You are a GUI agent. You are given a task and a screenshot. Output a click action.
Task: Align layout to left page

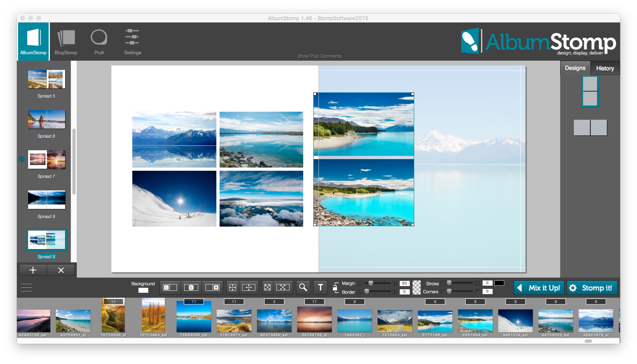[170, 287]
